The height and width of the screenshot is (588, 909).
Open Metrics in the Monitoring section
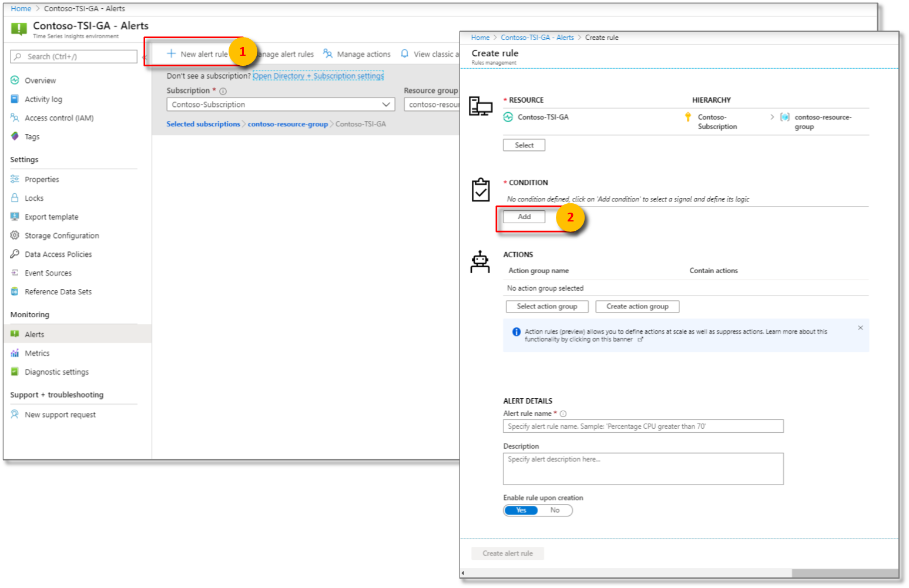click(37, 353)
